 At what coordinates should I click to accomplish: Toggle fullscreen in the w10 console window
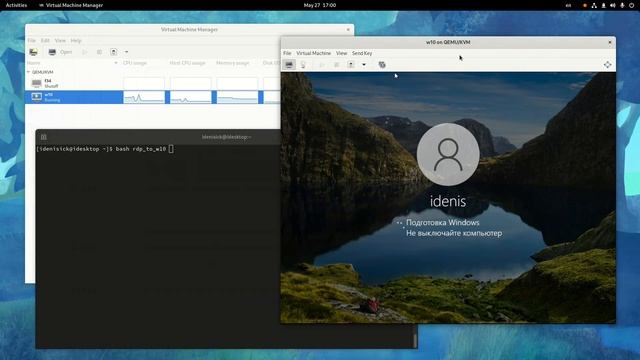pyautogui.click(x=607, y=64)
